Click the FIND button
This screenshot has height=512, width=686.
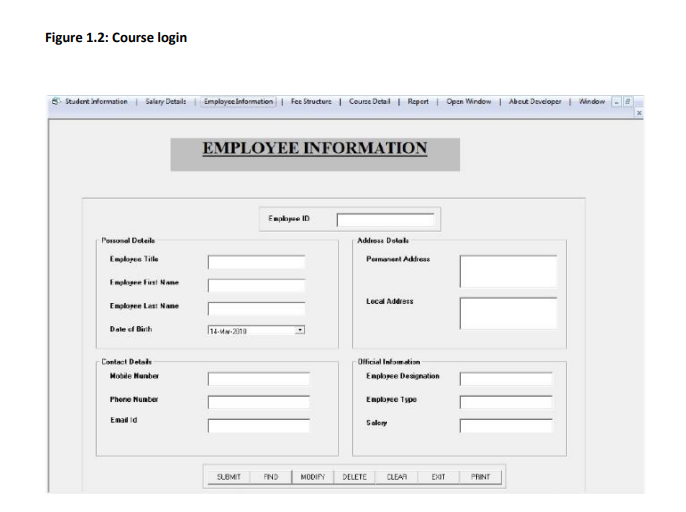click(x=271, y=477)
